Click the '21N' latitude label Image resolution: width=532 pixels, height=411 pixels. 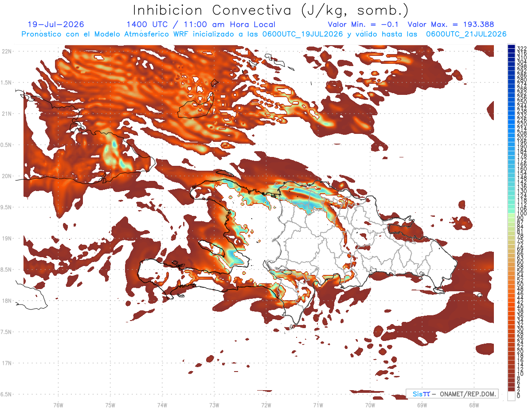coord(6,114)
